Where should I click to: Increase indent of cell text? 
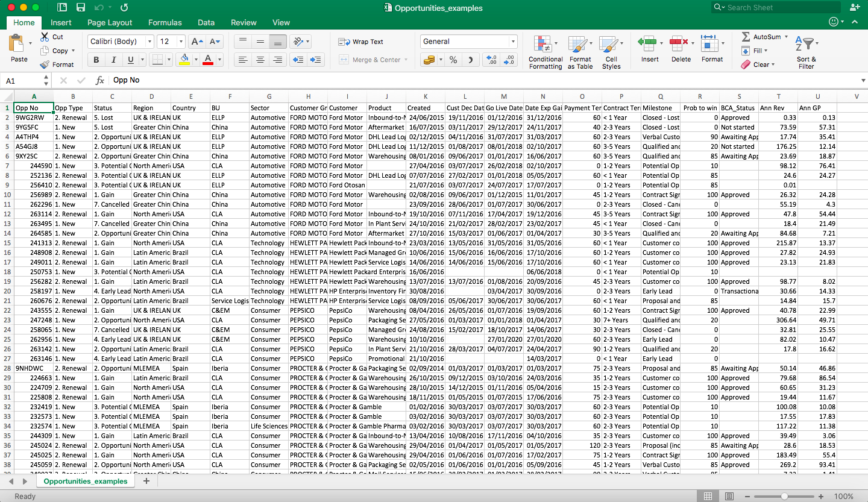point(316,60)
